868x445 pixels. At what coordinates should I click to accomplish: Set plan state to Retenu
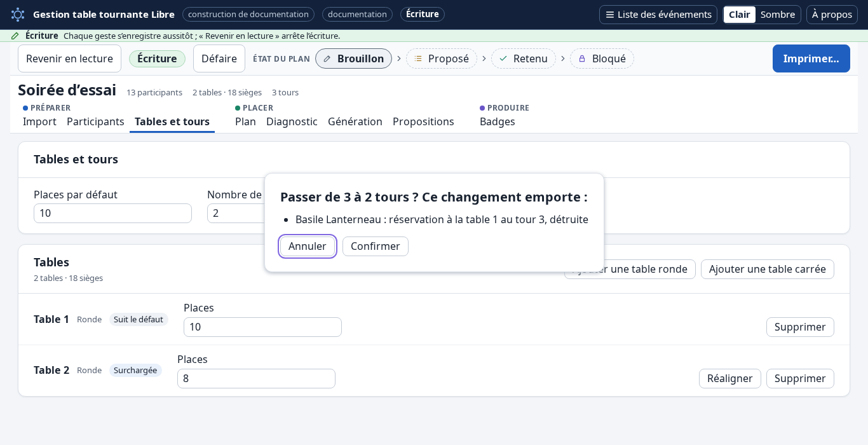(x=524, y=58)
